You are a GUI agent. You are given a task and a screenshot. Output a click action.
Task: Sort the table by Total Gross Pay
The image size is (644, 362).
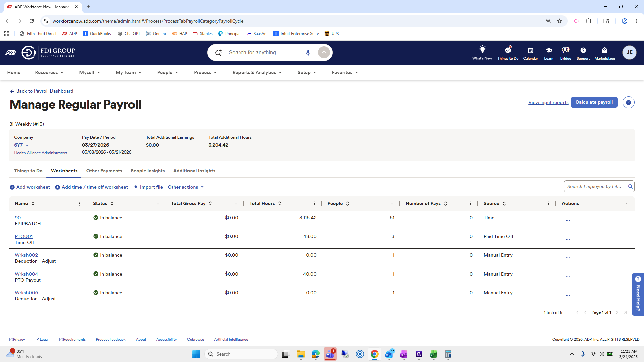point(211,203)
